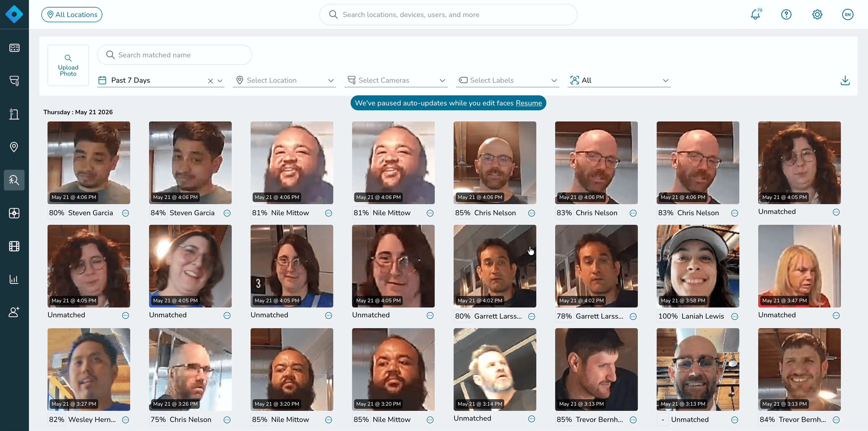Click the All Locations button
The height and width of the screenshot is (431, 868).
pos(72,14)
